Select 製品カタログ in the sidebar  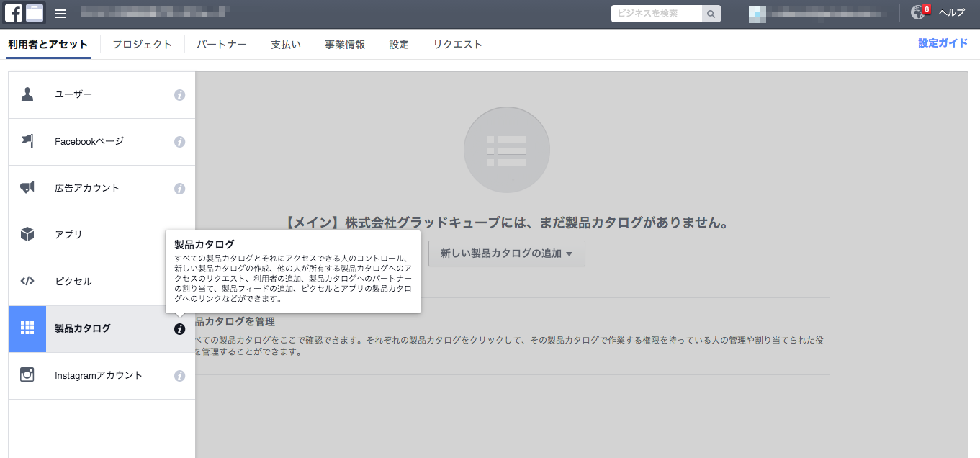102,329
